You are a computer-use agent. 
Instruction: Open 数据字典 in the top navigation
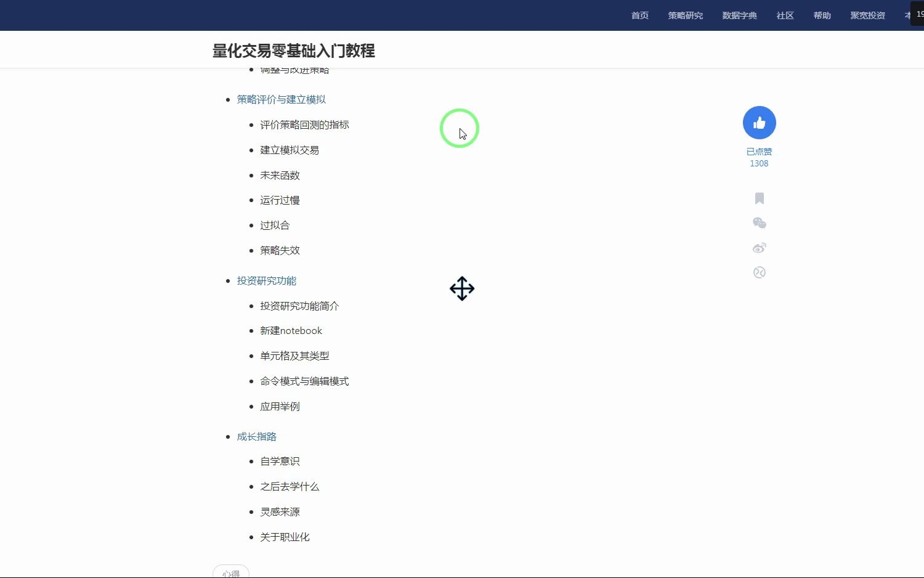[x=740, y=15]
